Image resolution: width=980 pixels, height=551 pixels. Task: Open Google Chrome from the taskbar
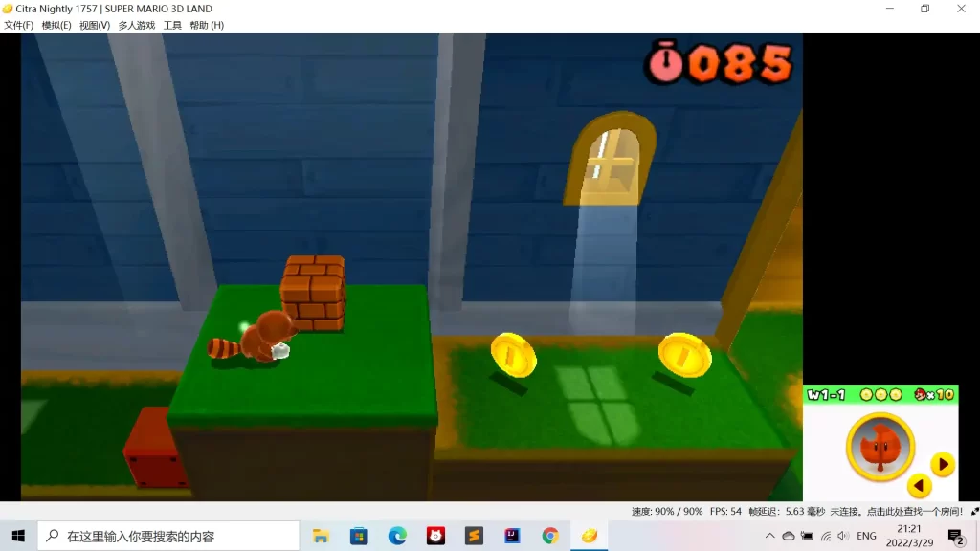pos(550,536)
